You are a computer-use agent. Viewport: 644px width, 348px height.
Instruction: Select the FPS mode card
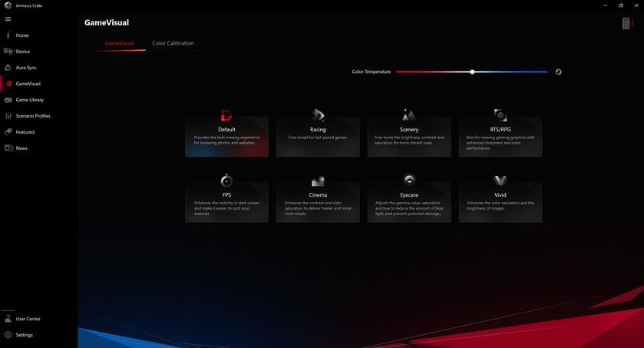226,201
